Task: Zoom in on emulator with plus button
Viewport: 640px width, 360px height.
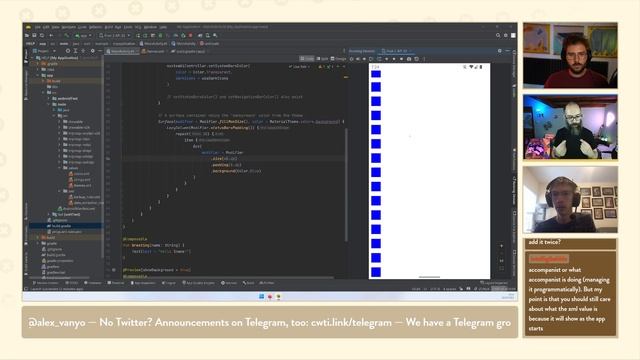Action: pos(502,246)
